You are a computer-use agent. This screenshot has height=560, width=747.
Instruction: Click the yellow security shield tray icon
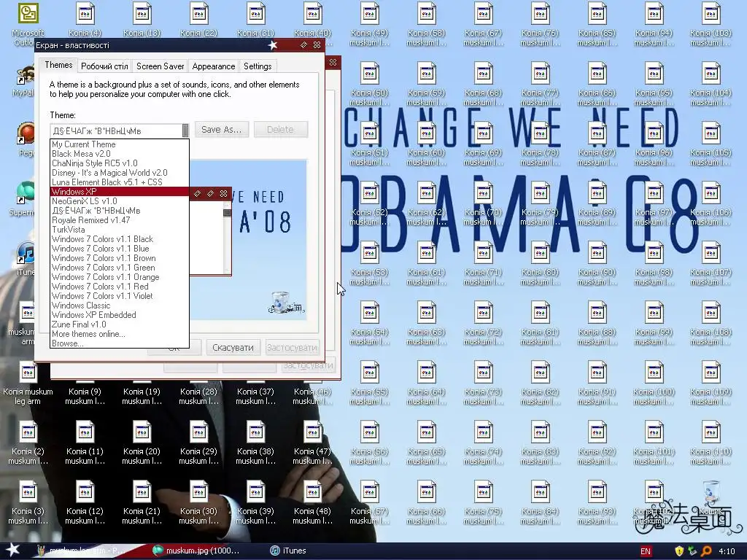pos(679,551)
